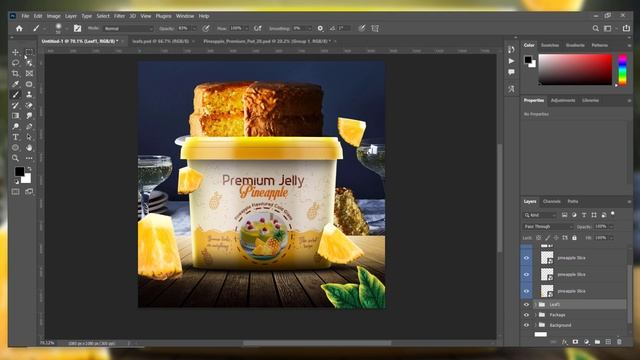The height and width of the screenshot is (360, 640).
Task: Open the Brush Settings panel icon
Action: click(x=77, y=29)
